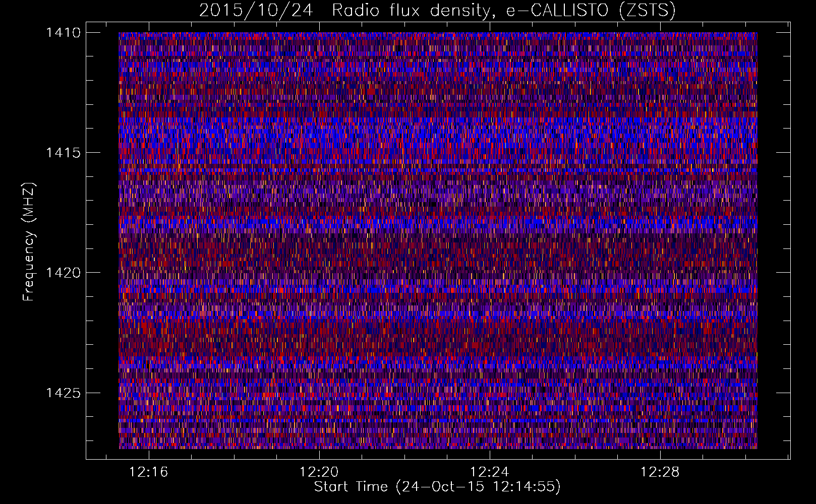816x504 pixels.
Task: Select the 1410 frequency tick label
Action: 63,33
